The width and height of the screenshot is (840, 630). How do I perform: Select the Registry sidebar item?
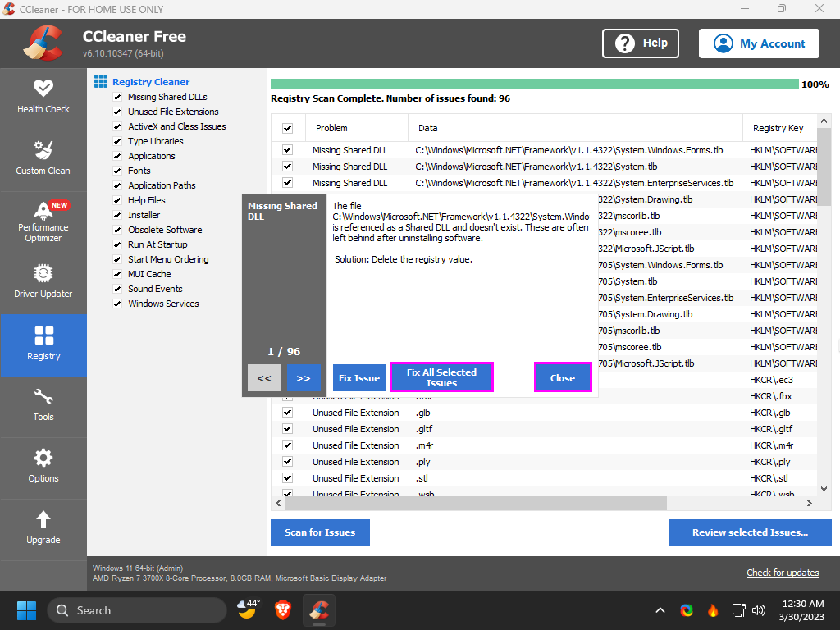(43, 345)
